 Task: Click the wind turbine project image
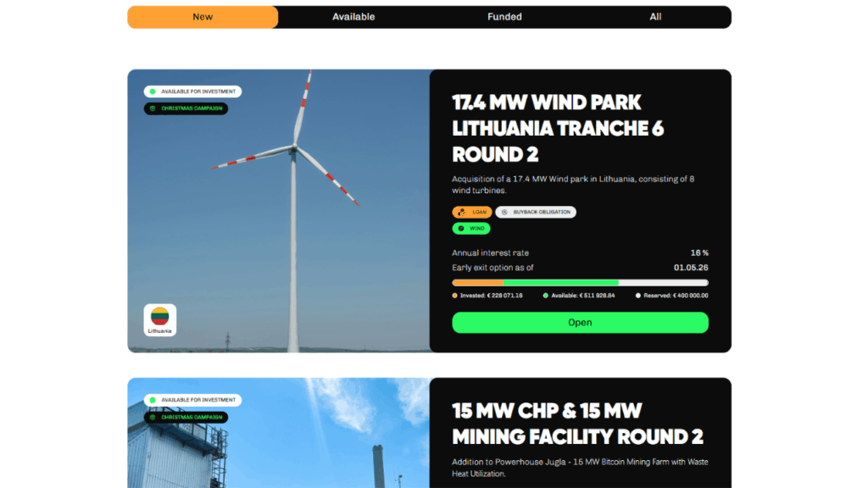point(280,212)
